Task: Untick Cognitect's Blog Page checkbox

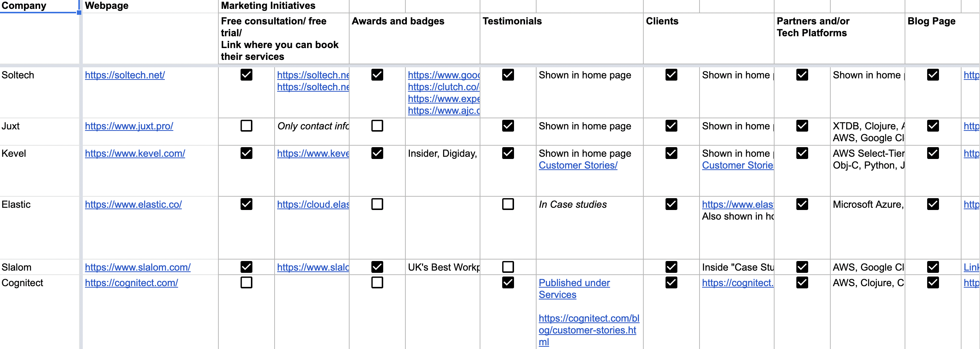Action: [x=933, y=282]
